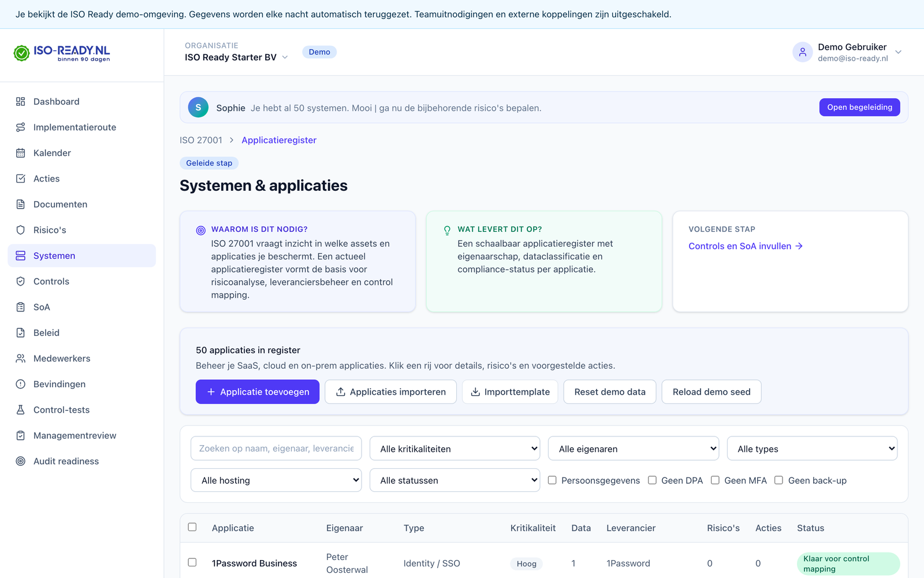
Task: Open the Alle types dropdown
Action: (812, 449)
